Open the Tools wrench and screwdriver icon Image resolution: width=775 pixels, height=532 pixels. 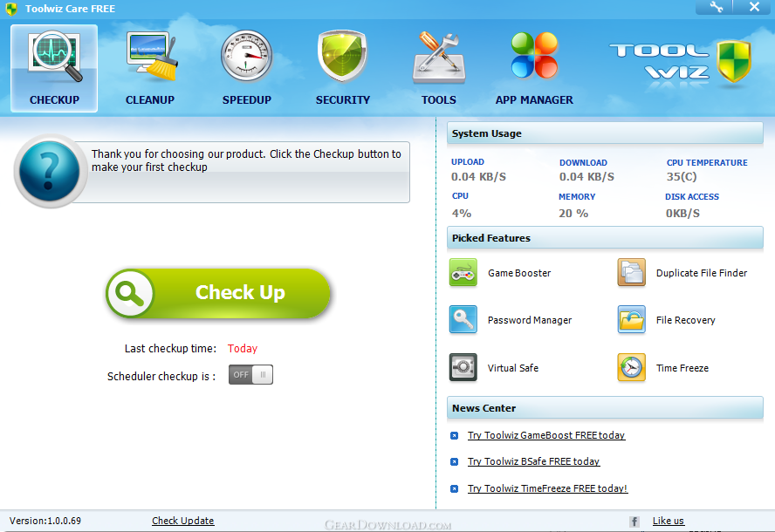pyautogui.click(x=439, y=58)
